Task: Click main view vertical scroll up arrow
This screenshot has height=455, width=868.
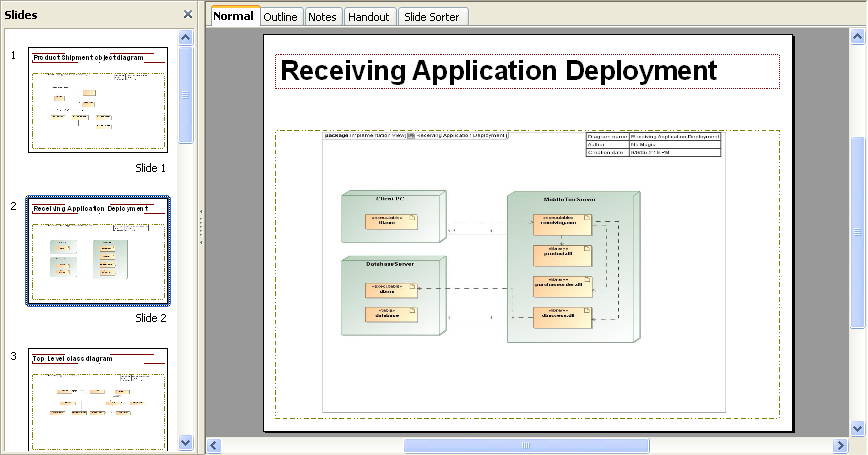Action: tap(857, 34)
